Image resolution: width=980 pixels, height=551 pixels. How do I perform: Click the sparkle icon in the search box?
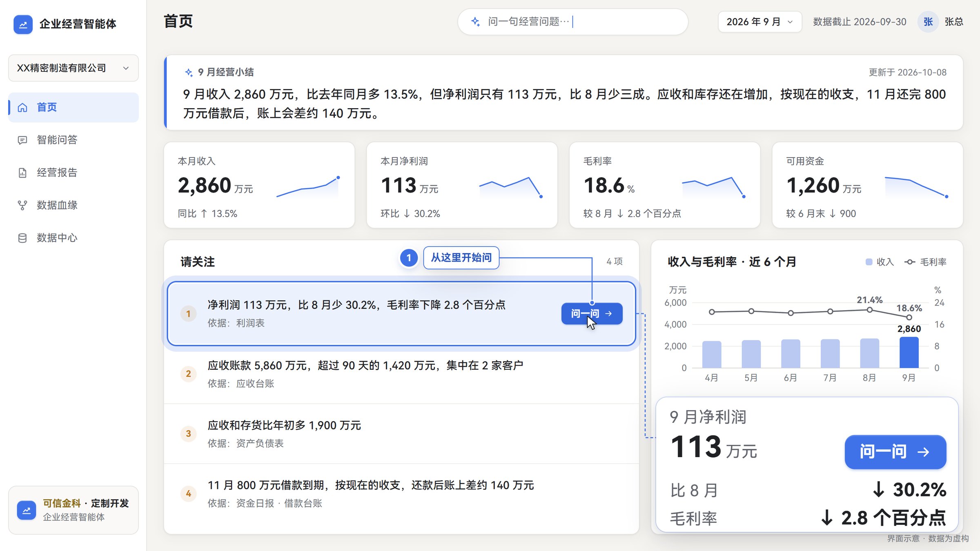475,22
